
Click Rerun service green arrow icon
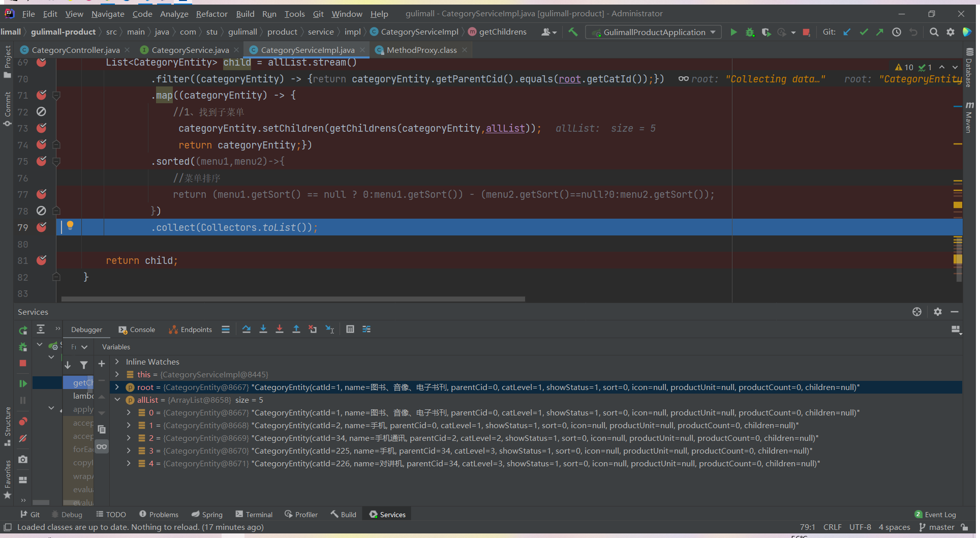pyautogui.click(x=23, y=331)
